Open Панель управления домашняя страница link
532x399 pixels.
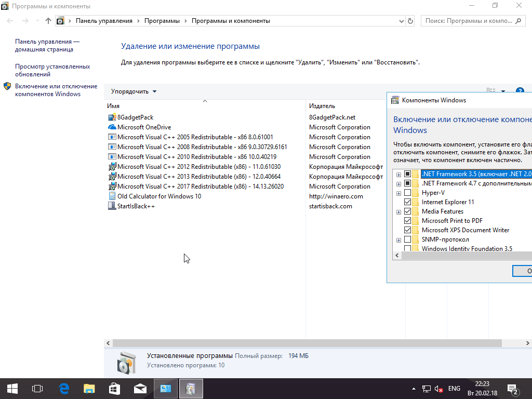pyautogui.click(x=47, y=46)
